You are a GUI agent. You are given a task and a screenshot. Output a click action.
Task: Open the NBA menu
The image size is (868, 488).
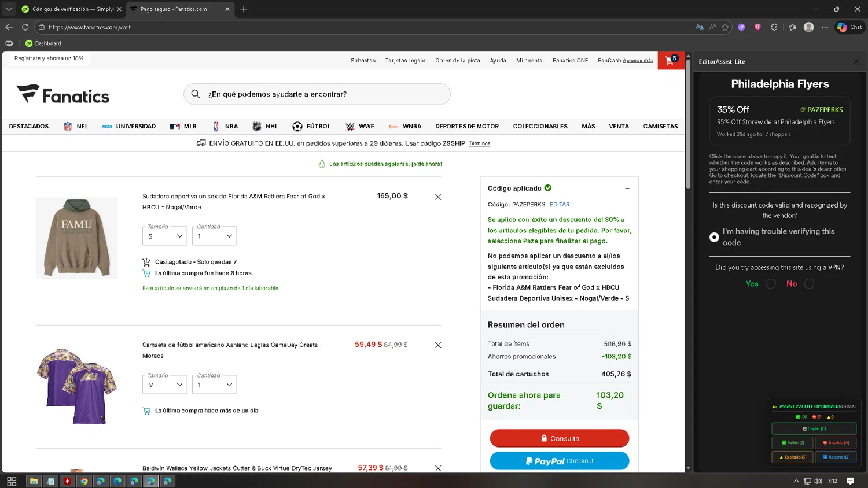point(225,126)
